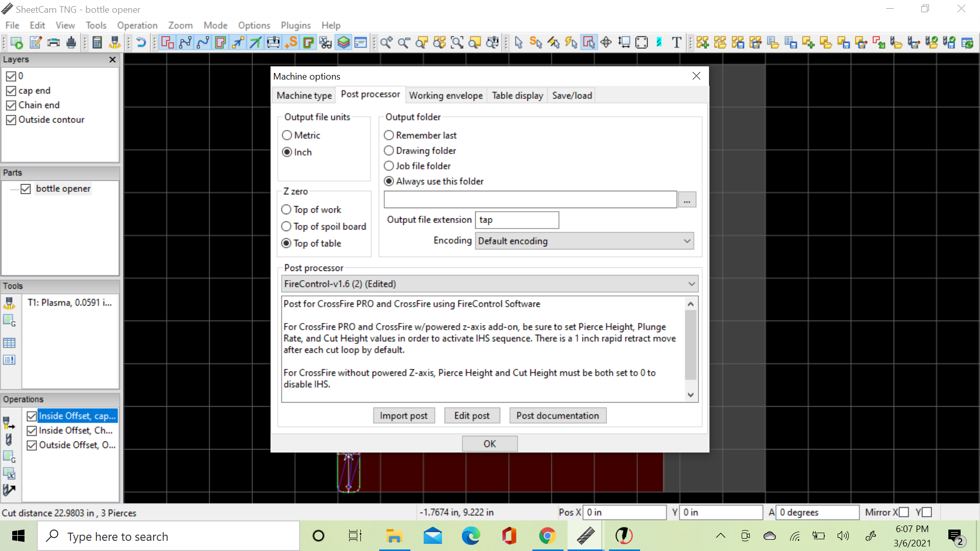Open the Mail app from taskbar

(432, 536)
